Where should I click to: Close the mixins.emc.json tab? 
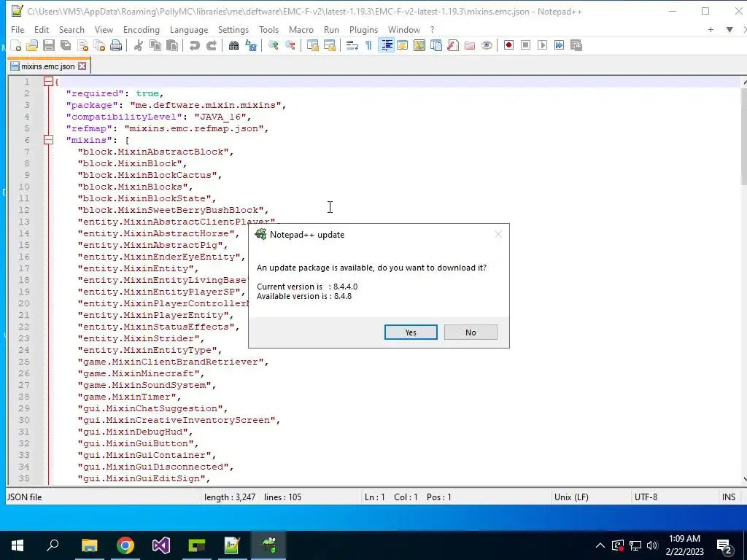tap(82, 66)
